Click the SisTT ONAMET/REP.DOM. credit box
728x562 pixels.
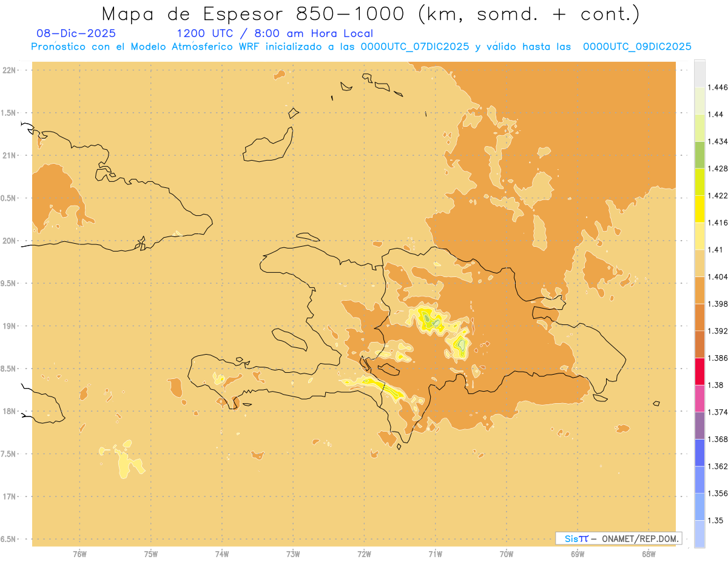618,538
